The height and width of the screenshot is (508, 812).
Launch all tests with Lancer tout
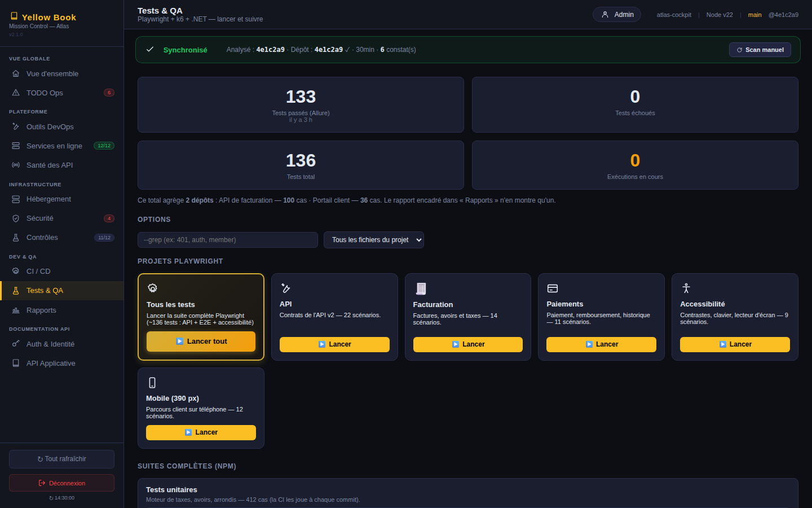pyautogui.click(x=201, y=341)
